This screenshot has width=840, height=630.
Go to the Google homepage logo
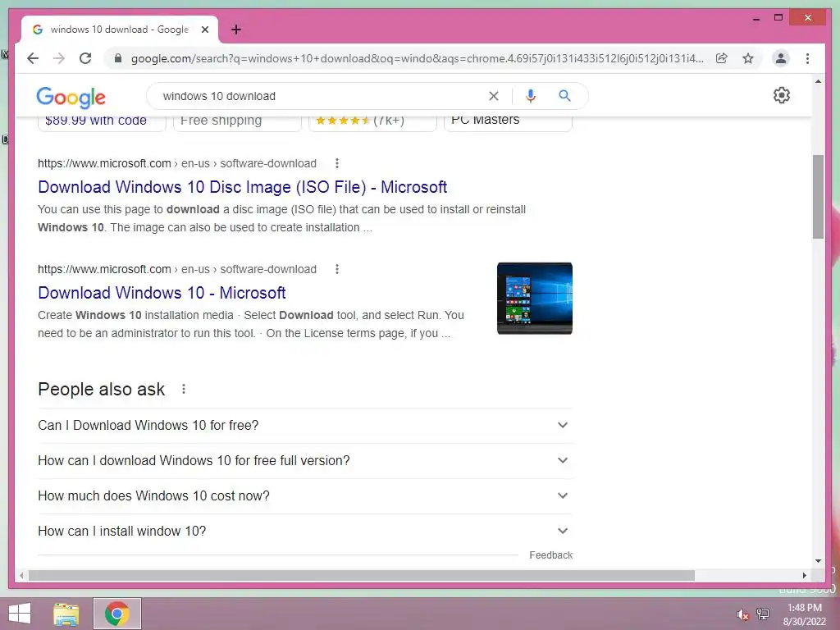[x=71, y=97]
